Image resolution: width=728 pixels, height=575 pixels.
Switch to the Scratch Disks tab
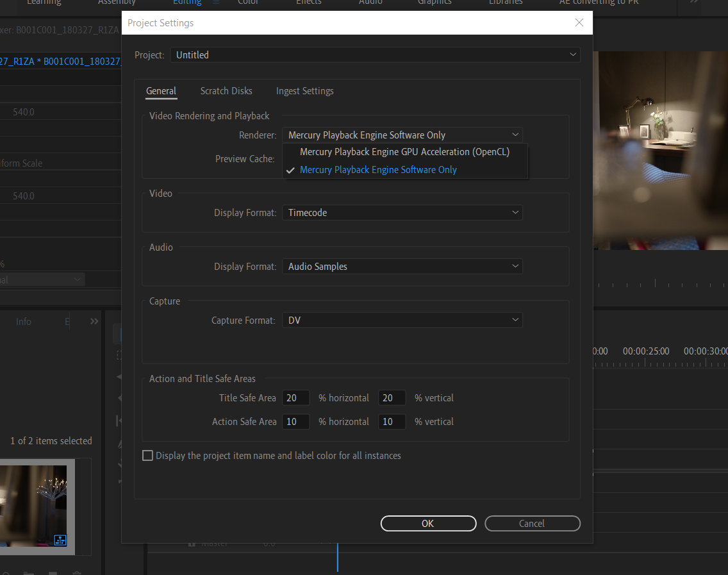(226, 91)
